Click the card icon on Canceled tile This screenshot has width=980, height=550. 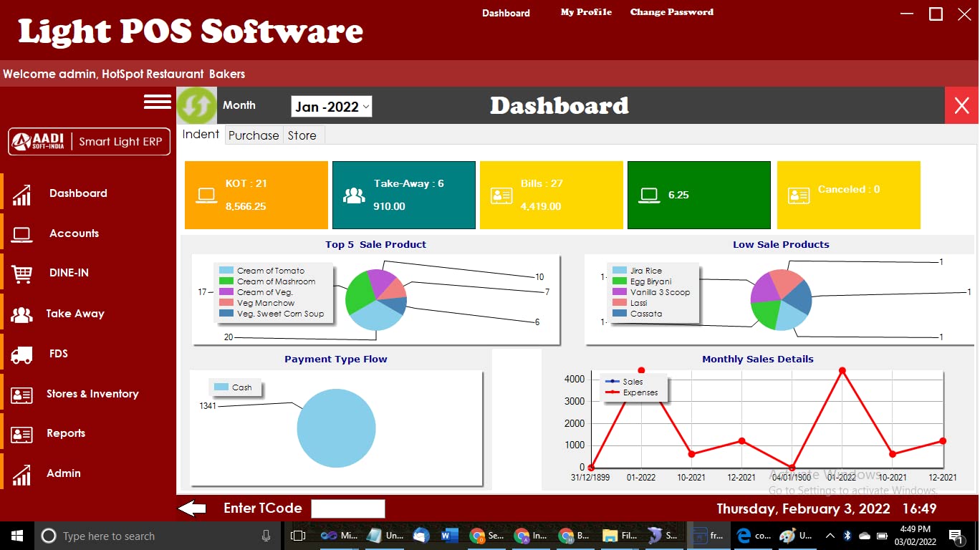click(x=798, y=196)
